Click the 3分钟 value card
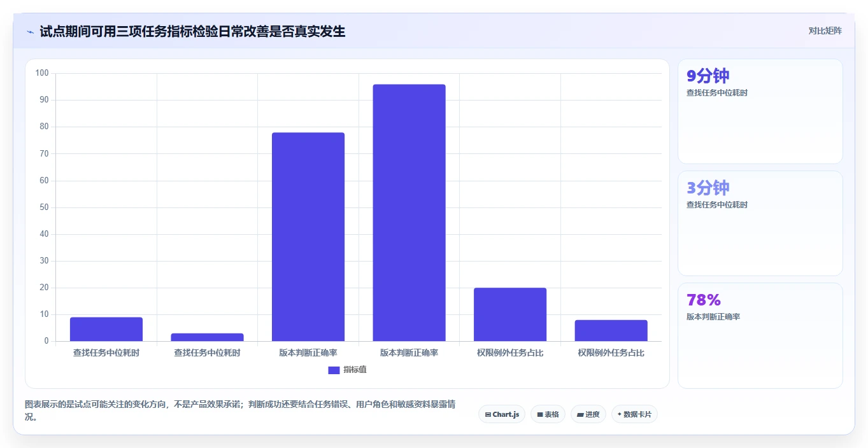 point(760,223)
